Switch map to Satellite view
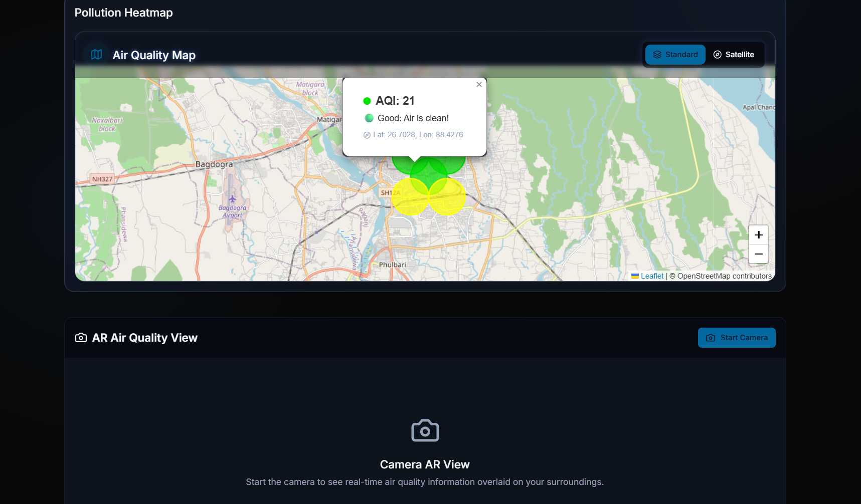The width and height of the screenshot is (861, 504). click(734, 55)
